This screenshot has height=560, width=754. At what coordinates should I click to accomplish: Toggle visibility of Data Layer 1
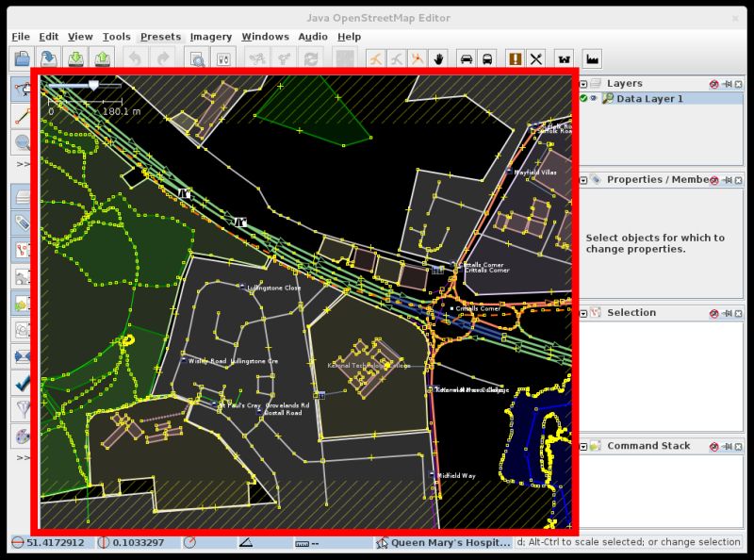594,98
